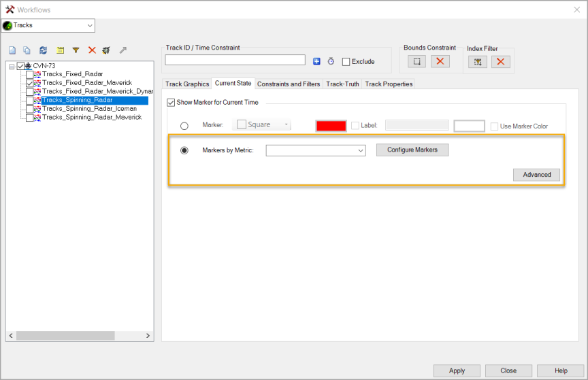Click the Configure Markers button
The width and height of the screenshot is (588, 380).
pyautogui.click(x=412, y=150)
